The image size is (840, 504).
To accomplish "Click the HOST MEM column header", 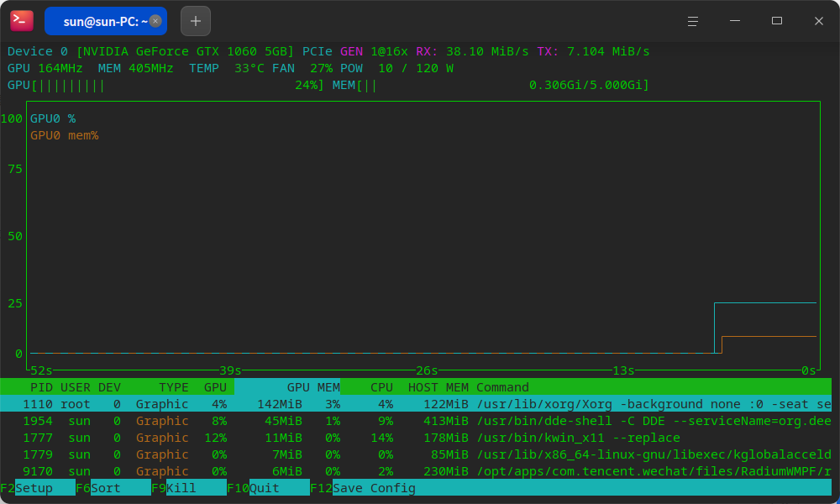I will [x=438, y=387].
